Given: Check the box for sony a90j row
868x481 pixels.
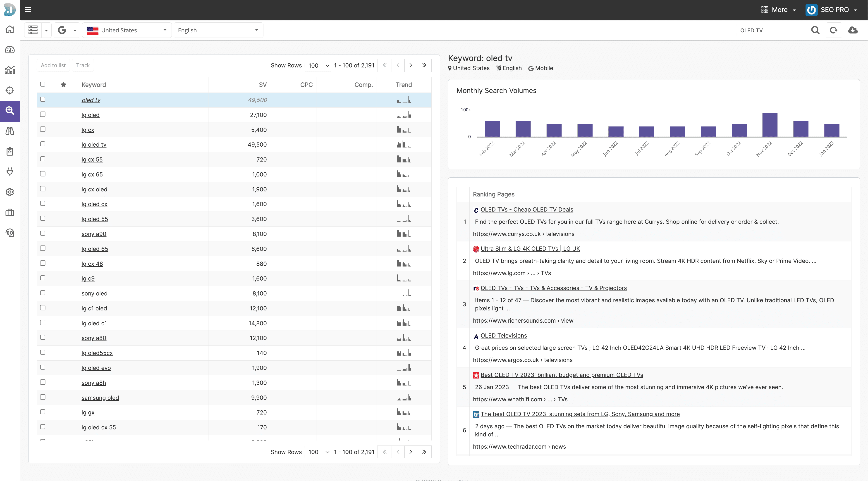Looking at the screenshot, I should click(x=43, y=233).
